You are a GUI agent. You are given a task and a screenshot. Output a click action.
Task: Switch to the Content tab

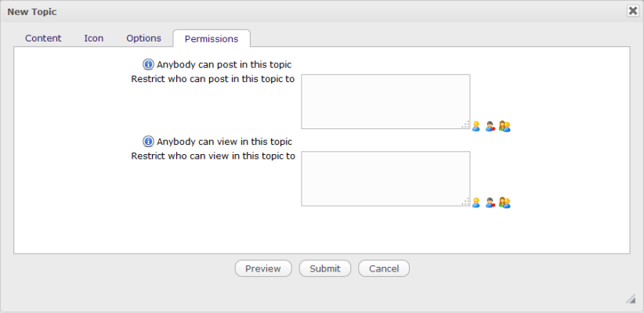tap(43, 38)
